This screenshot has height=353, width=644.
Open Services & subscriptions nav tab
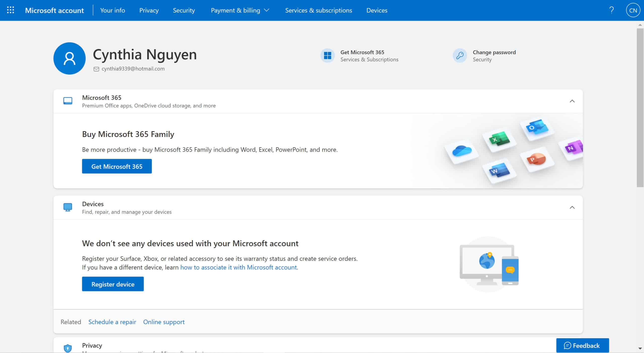tap(318, 10)
